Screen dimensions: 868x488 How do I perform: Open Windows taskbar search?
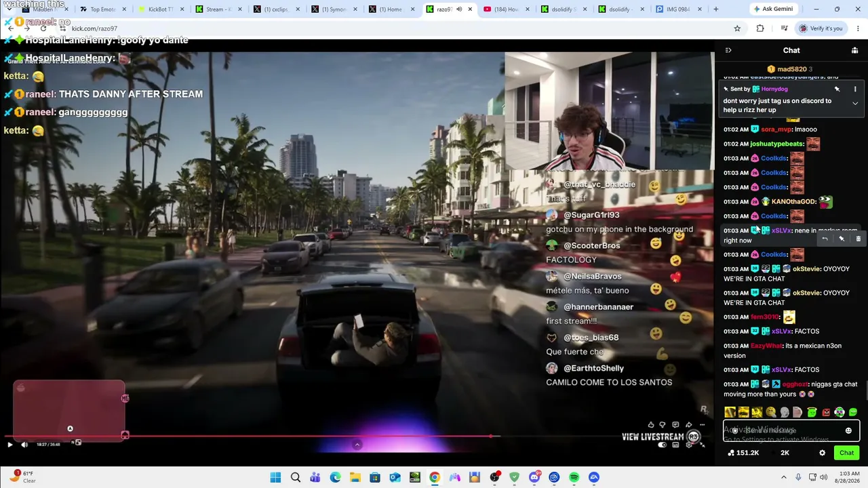tap(296, 477)
